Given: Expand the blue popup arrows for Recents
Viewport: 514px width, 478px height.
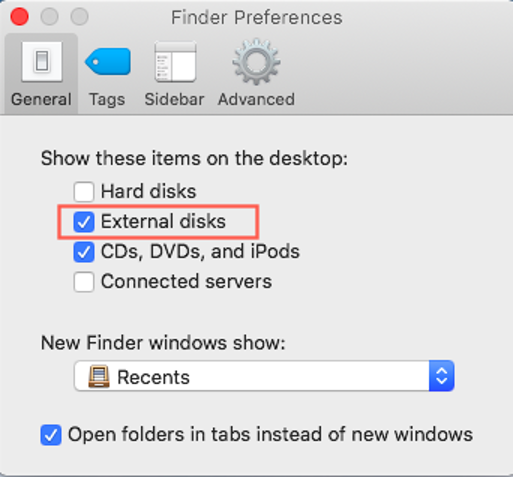Looking at the screenshot, I should coord(442,376).
